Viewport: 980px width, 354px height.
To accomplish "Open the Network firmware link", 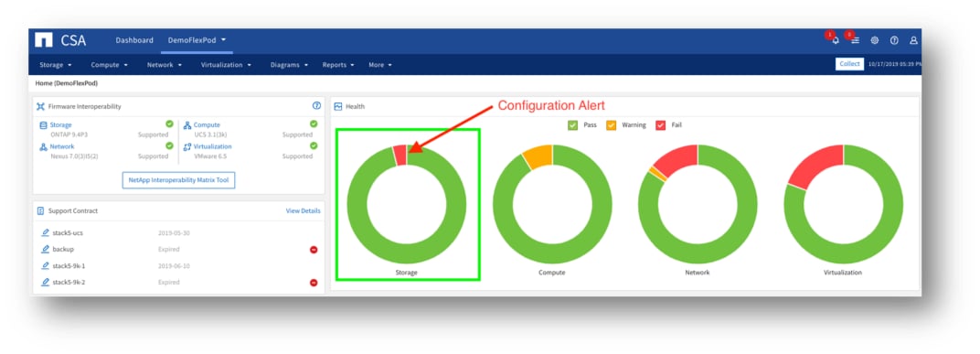I will click(x=62, y=147).
